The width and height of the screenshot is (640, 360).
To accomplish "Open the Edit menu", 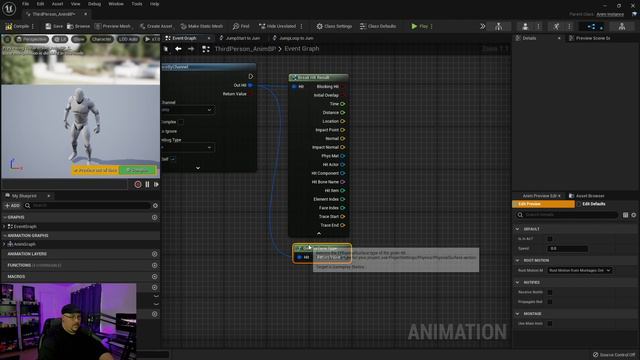I will (x=40, y=4).
